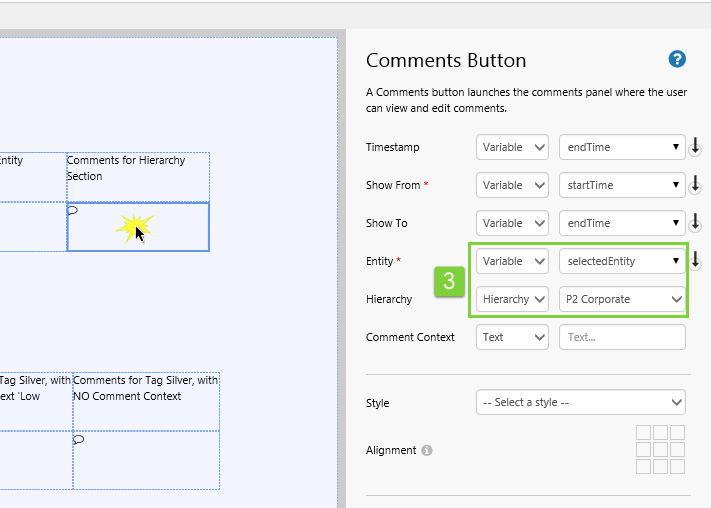Click comment bubble icon in Hierarchy Section cell
711x508 pixels.
pos(73,210)
